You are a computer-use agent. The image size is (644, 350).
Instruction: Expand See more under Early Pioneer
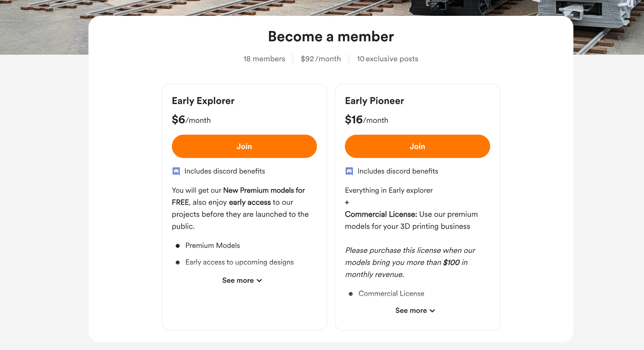point(415,311)
